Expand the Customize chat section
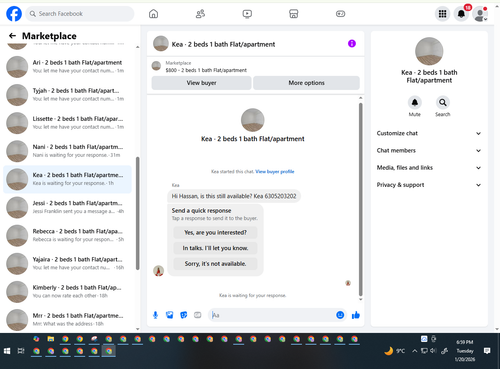 [429, 133]
